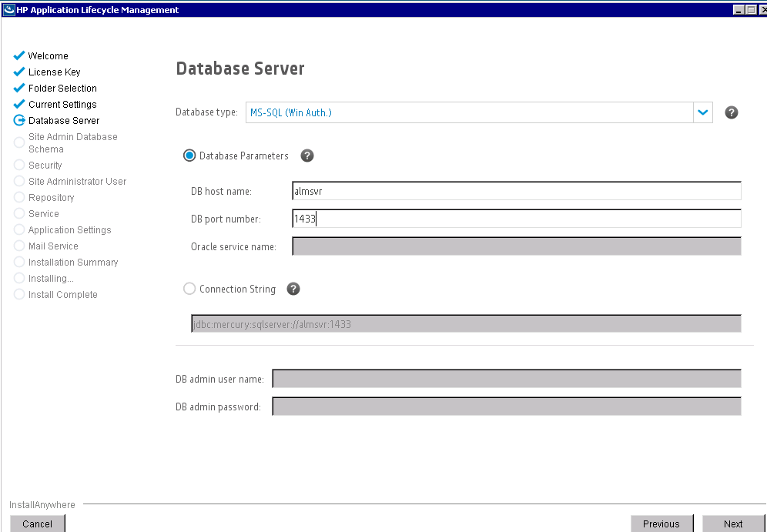Select the Install Complete step label
The image size is (767, 532).
tap(62, 294)
